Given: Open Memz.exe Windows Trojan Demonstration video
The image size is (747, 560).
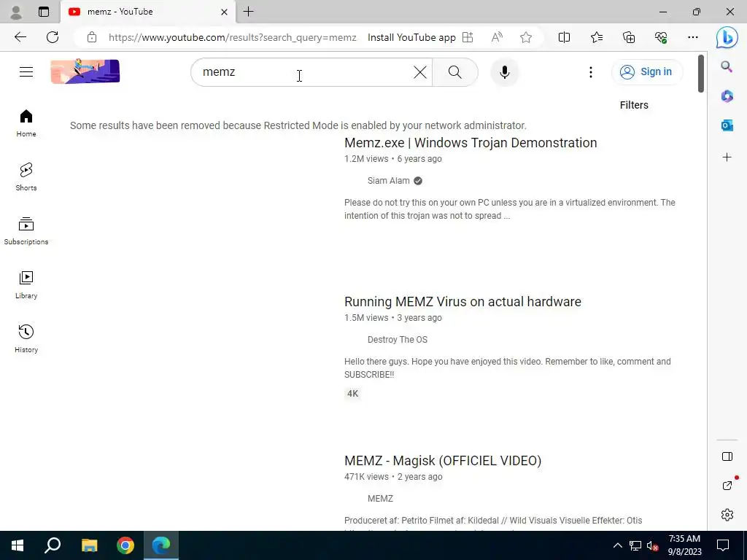Looking at the screenshot, I should [x=471, y=143].
